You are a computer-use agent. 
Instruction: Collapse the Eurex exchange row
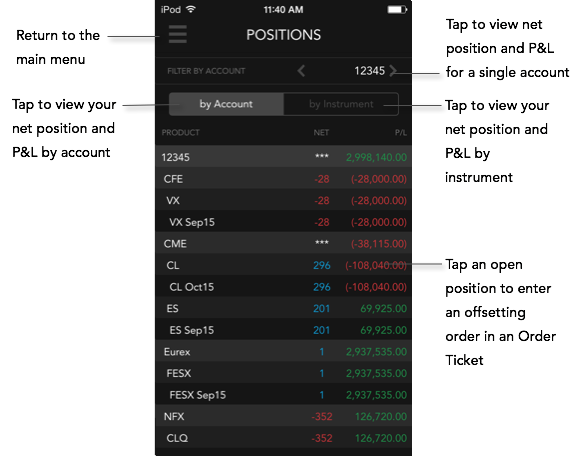click(x=284, y=352)
